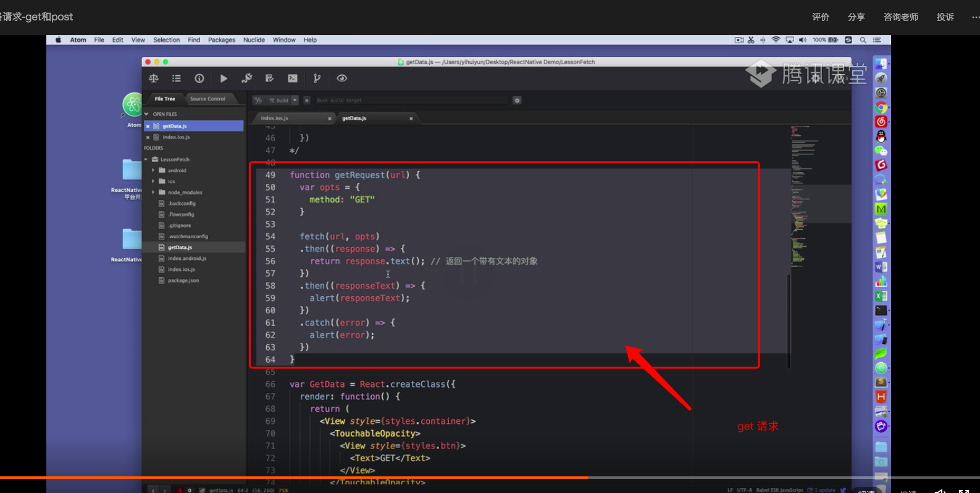The image size is (980, 493).
Task: Click the Buck logo icon in build bar
Action: [x=258, y=100]
